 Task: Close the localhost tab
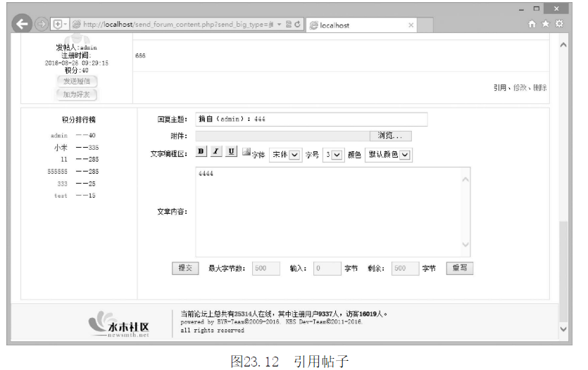(x=412, y=25)
